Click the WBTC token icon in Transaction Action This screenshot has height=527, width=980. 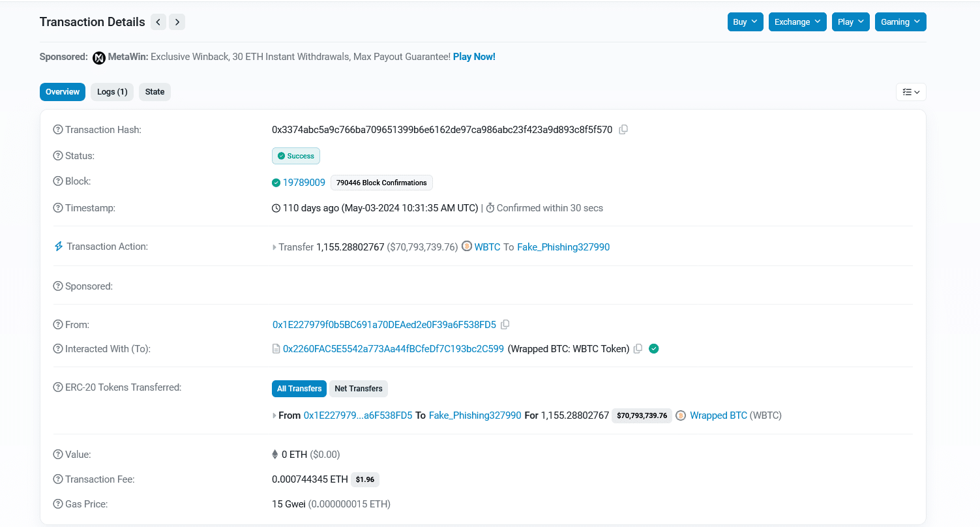(467, 247)
